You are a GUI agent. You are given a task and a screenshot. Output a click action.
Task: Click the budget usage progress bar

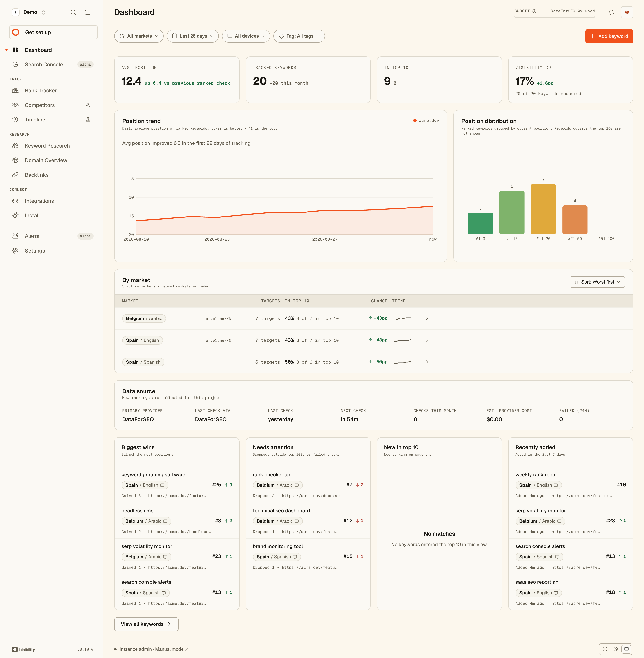coord(554,17)
